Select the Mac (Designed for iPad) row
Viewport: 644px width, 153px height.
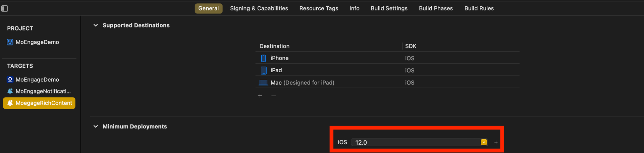335,83
